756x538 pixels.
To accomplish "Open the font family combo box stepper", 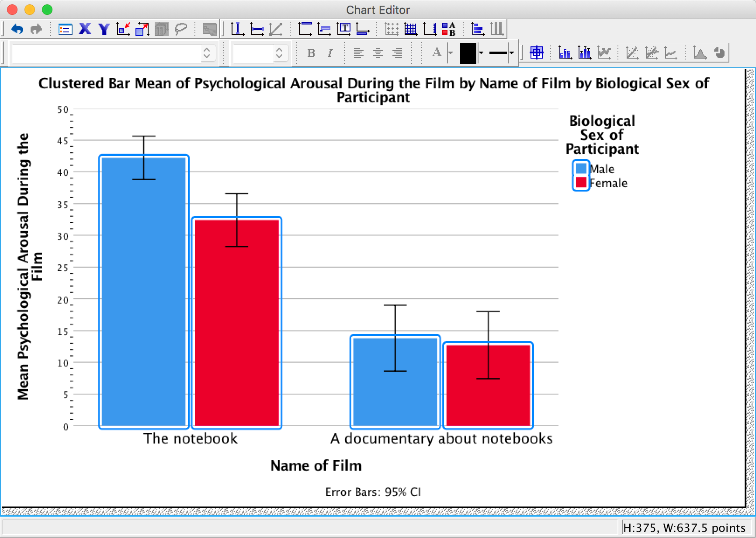I will (207, 53).
